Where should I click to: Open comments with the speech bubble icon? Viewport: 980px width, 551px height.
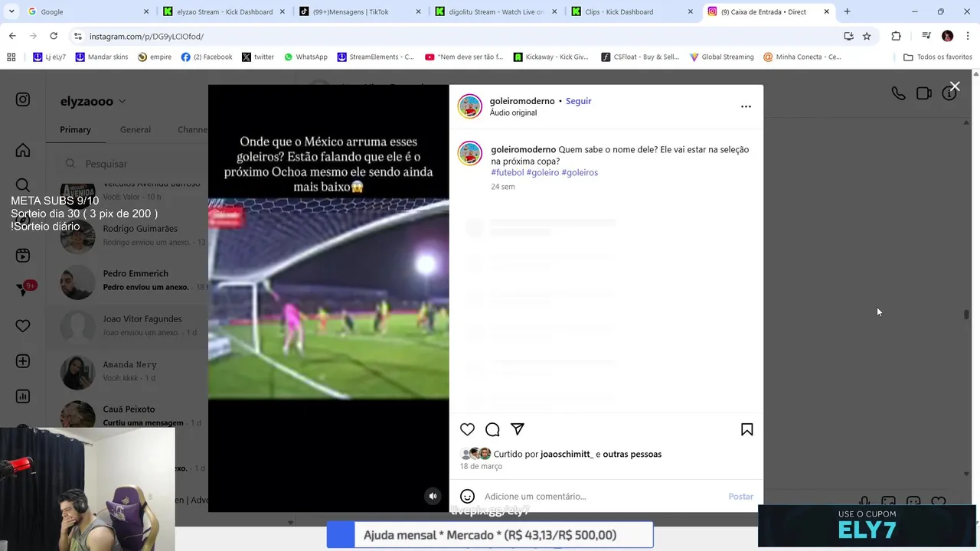[x=492, y=429]
